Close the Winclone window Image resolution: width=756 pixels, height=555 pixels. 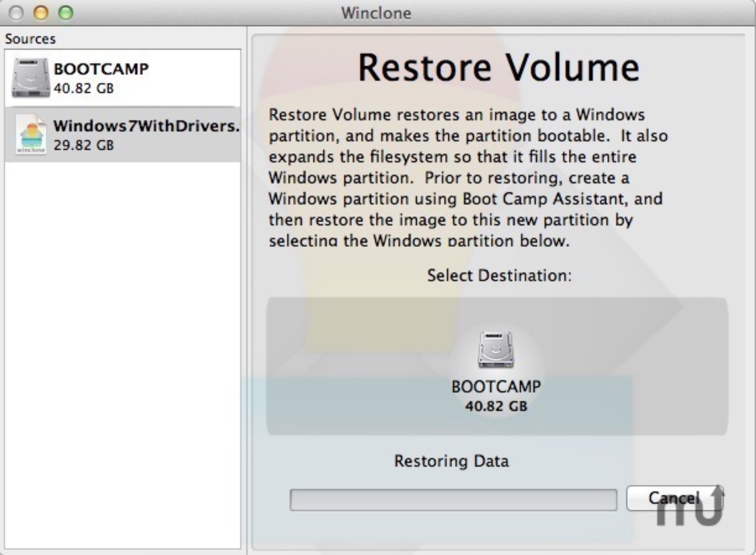click(16, 13)
